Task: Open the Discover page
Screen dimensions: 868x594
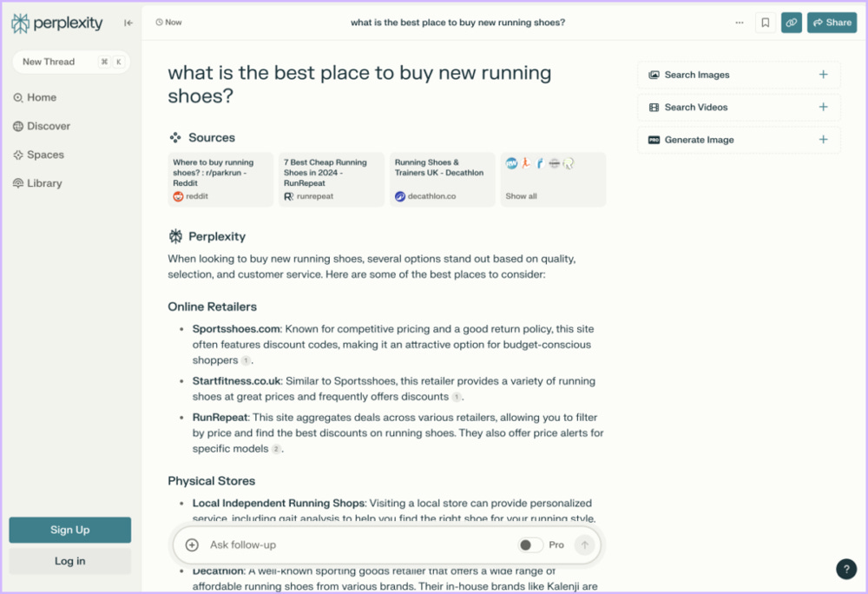Action: [42, 126]
